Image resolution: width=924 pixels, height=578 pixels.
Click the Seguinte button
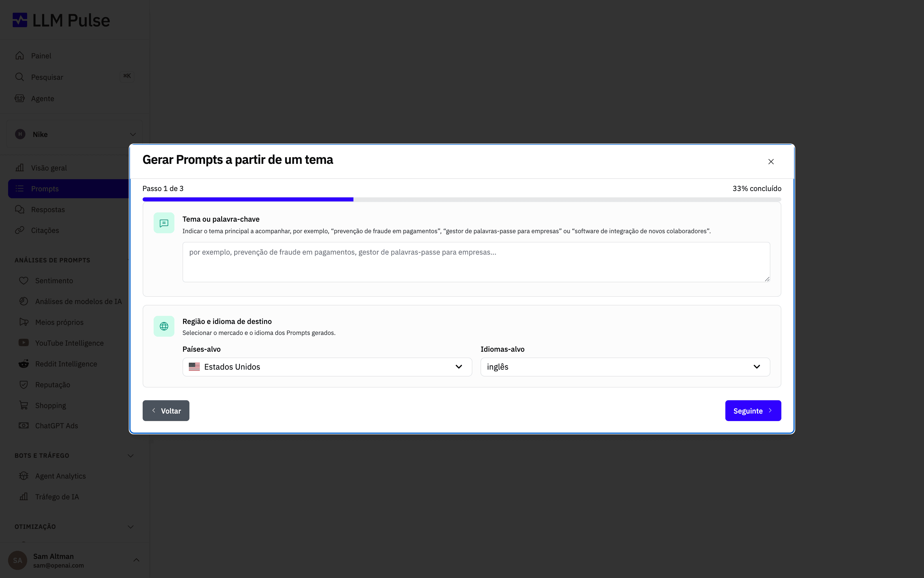coord(753,411)
